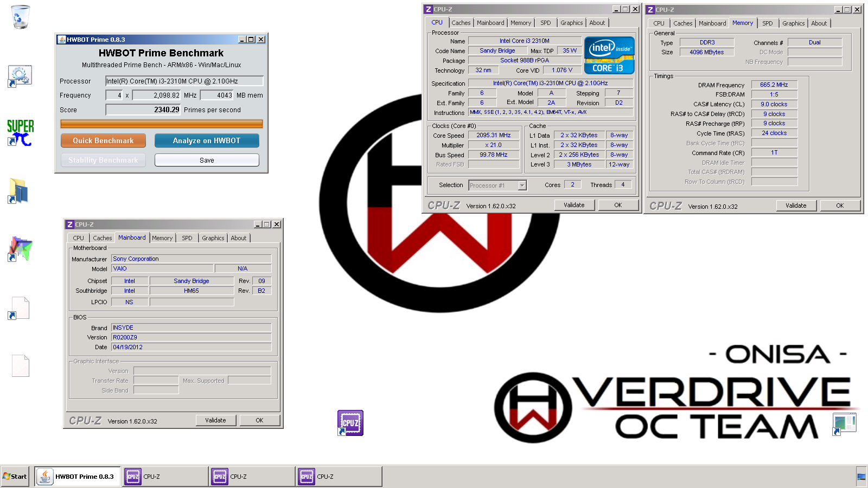
Task: Run the Quick Benchmark
Action: click(103, 140)
